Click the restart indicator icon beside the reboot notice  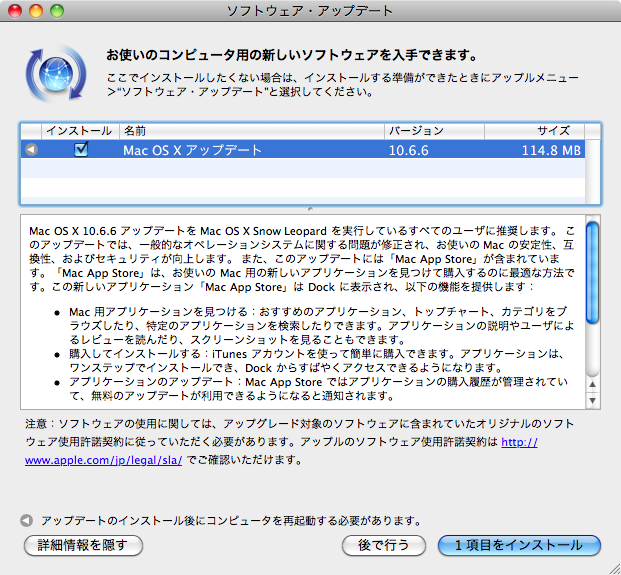click(27, 520)
